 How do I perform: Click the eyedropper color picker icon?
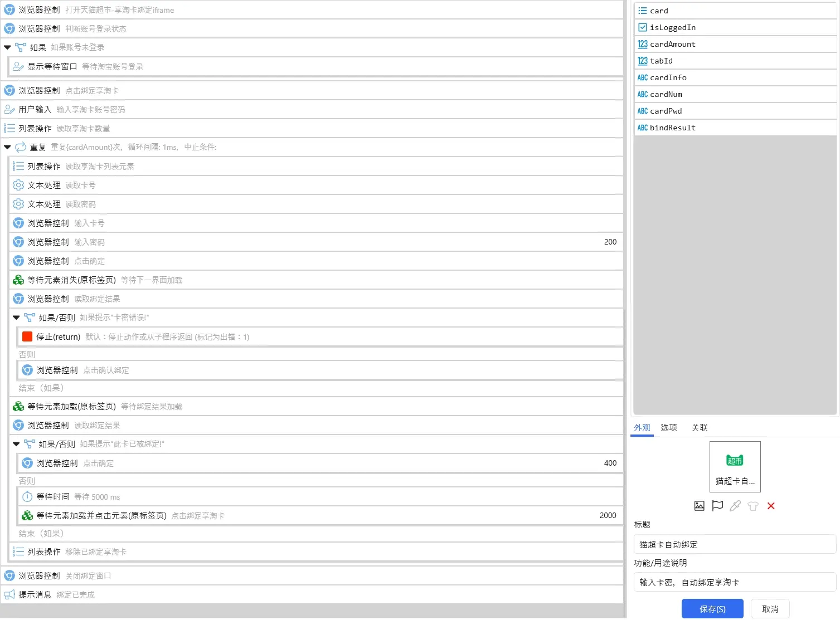coord(735,506)
